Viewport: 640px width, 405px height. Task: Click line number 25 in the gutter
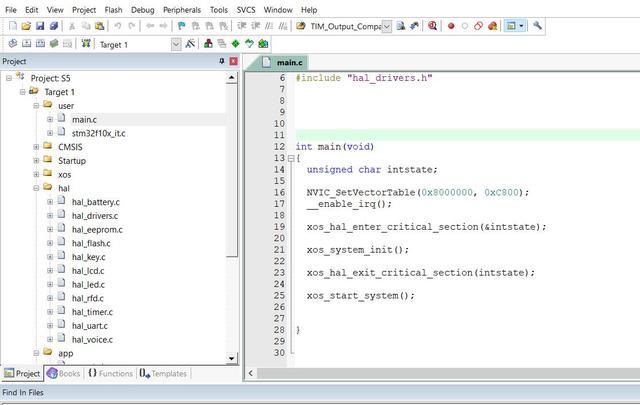click(279, 296)
